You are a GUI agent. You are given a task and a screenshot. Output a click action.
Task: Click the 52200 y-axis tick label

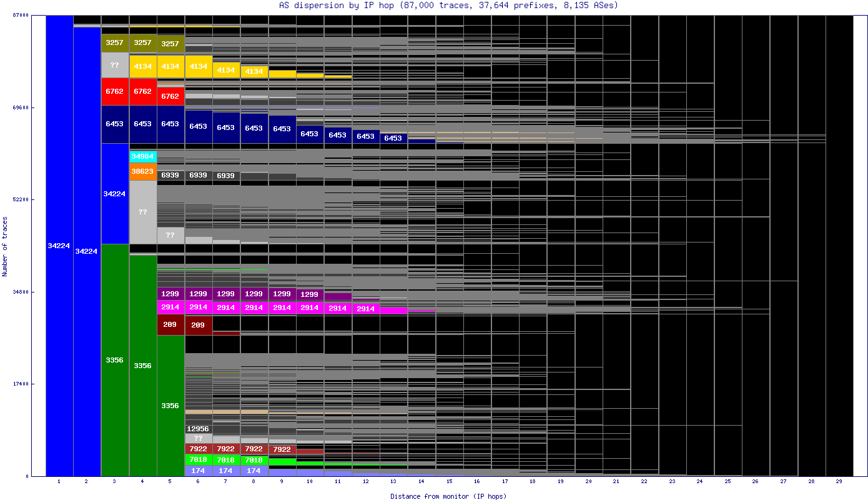[x=21, y=199]
